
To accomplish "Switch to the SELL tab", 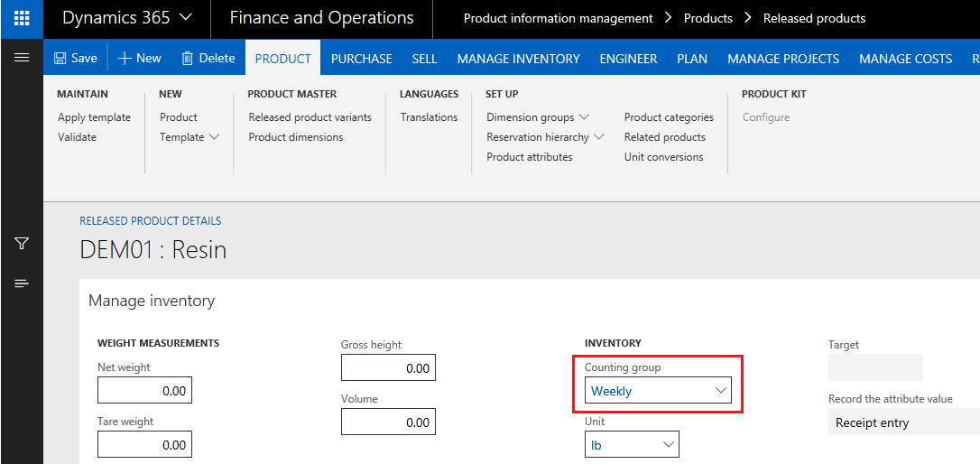I will point(425,59).
